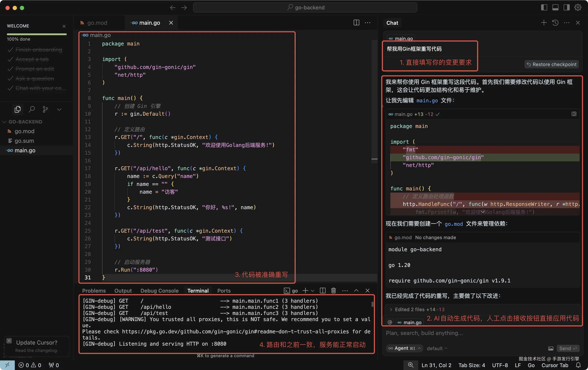The image size is (588, 370).
Task: Open the Debug Console panel tab
Action: [159, 291]
